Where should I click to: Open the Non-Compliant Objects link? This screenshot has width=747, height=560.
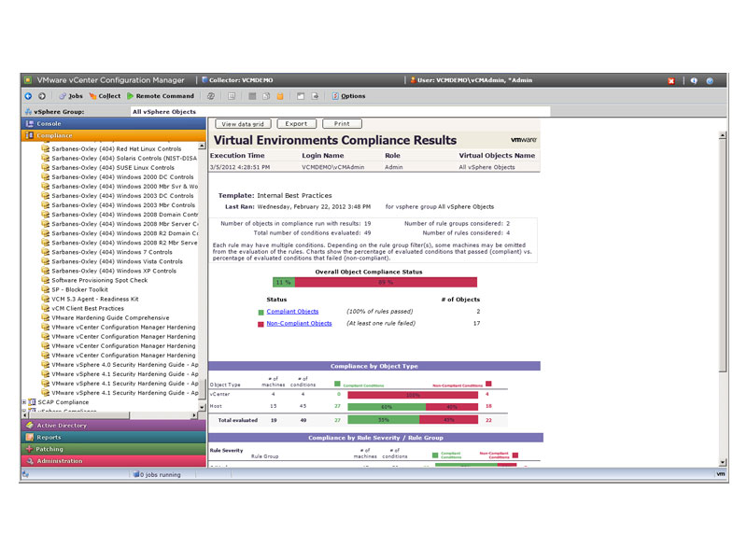pyautogui.click(x=299, y=323)
